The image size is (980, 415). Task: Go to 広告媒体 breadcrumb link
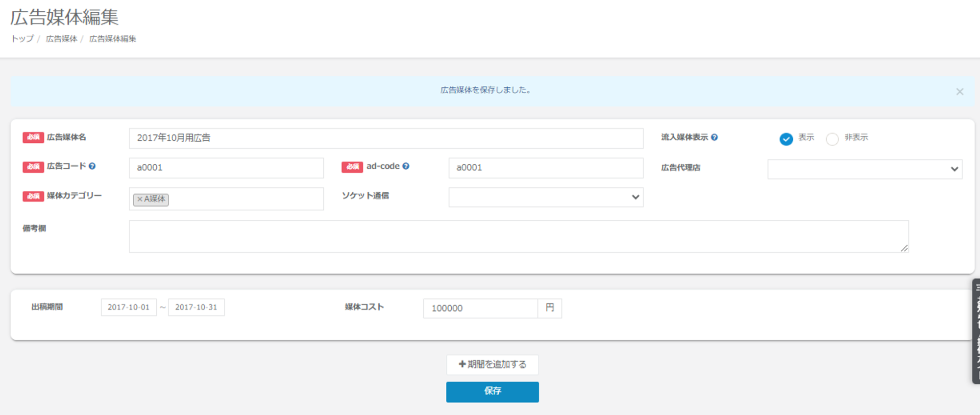coord(61,39)
